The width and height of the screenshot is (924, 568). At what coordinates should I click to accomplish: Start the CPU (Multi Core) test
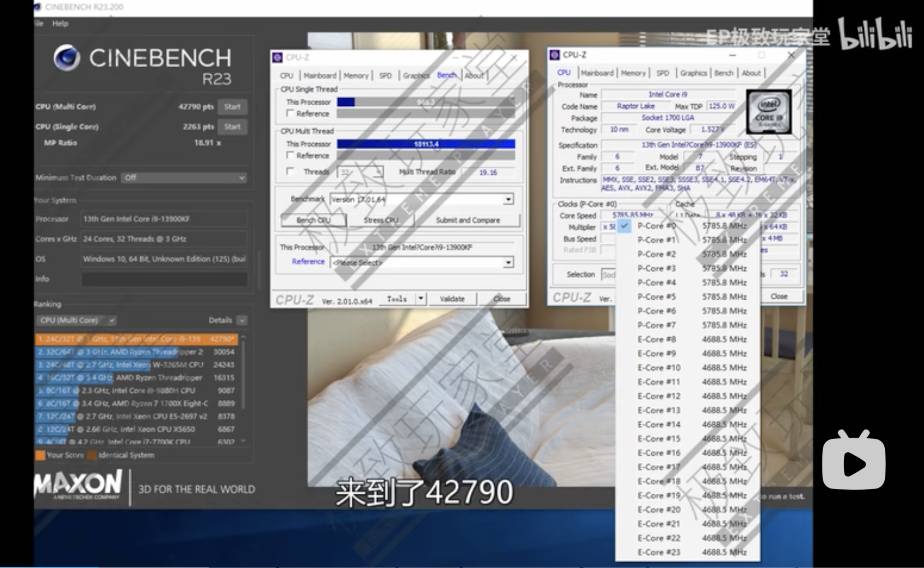pyautogui.click(x=232, y=107)
